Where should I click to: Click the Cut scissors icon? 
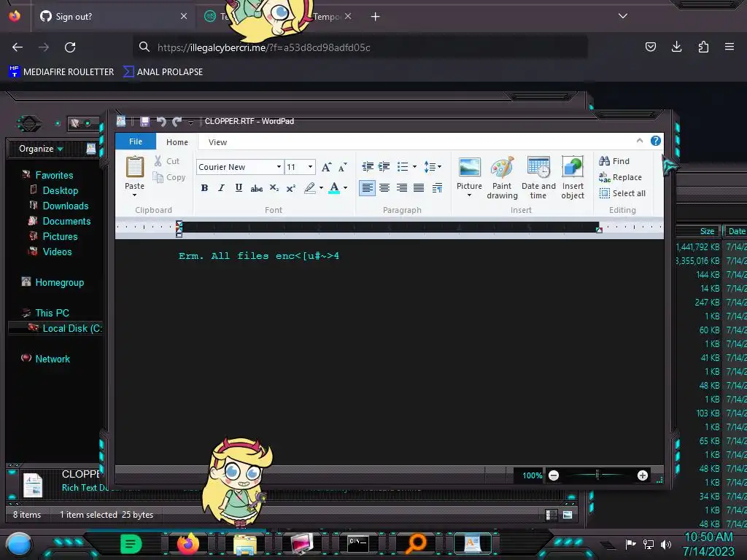[158, 161]
